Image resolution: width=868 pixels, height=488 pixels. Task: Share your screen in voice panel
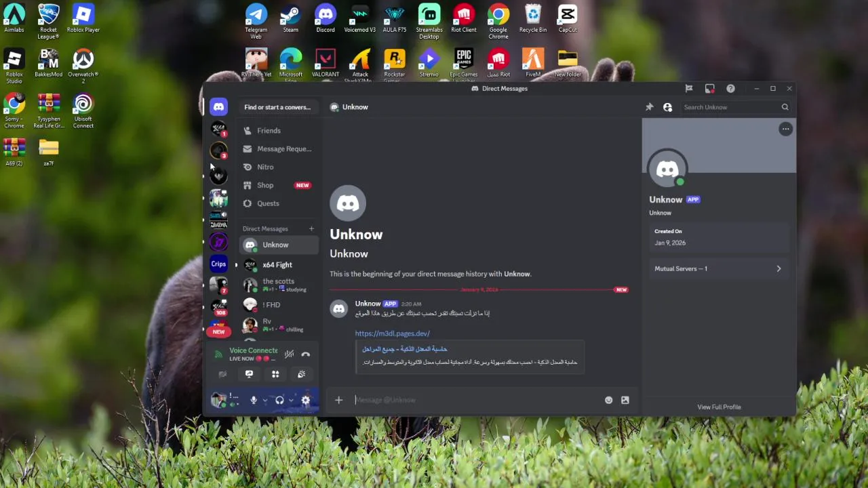click(249, 374)
